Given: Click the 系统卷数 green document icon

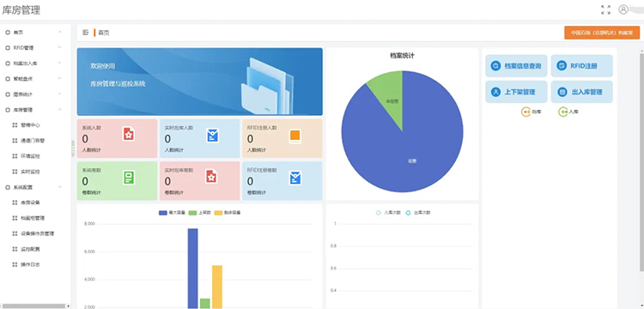Looking at the screenshot, I should [x=129, y=178].
